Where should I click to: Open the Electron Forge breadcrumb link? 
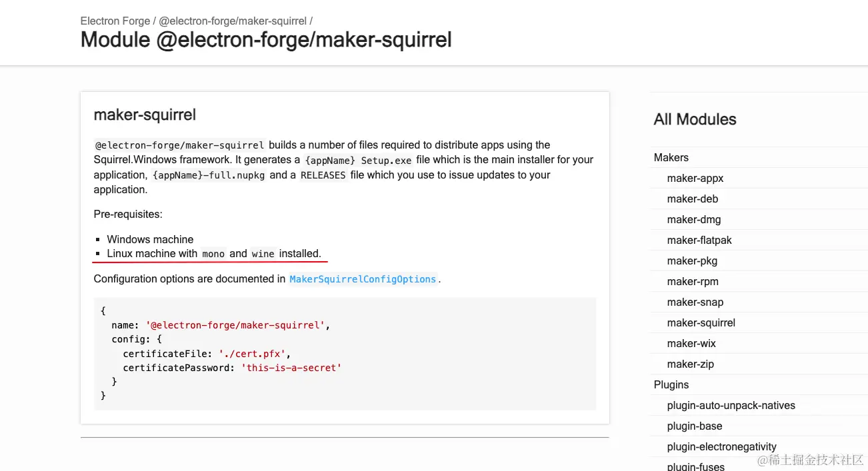coord(115,21)
